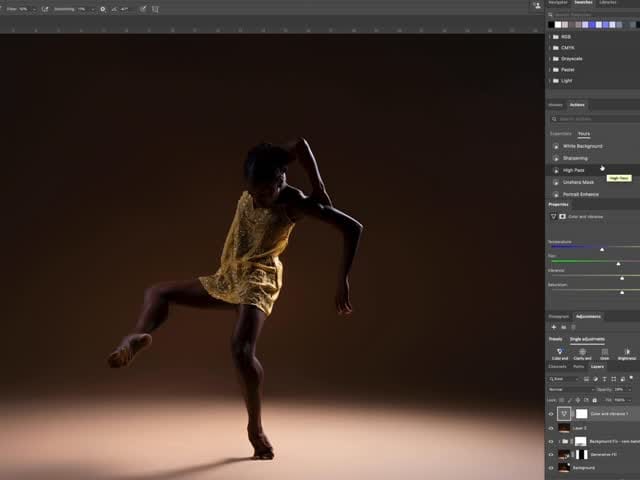Image resolution: width=640 pixels, height=480 pixels.
Task: Filter layers by adjustment layer icon
Action: [x=596, y=379]
